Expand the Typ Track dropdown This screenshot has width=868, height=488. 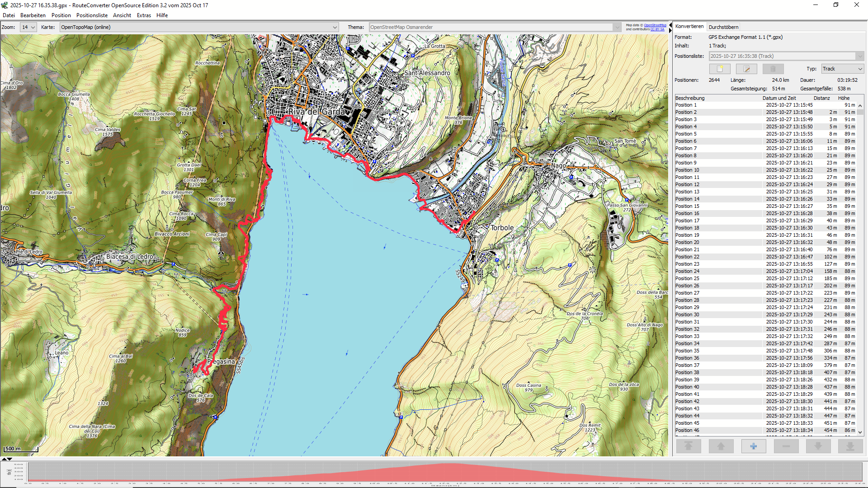click(x=843, y=69)
